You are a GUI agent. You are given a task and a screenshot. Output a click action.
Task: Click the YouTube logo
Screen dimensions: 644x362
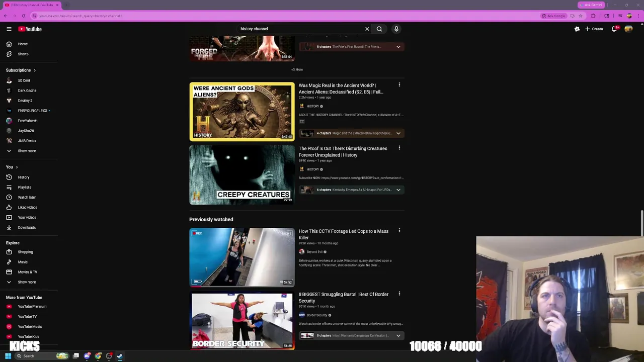click(30, 29)
